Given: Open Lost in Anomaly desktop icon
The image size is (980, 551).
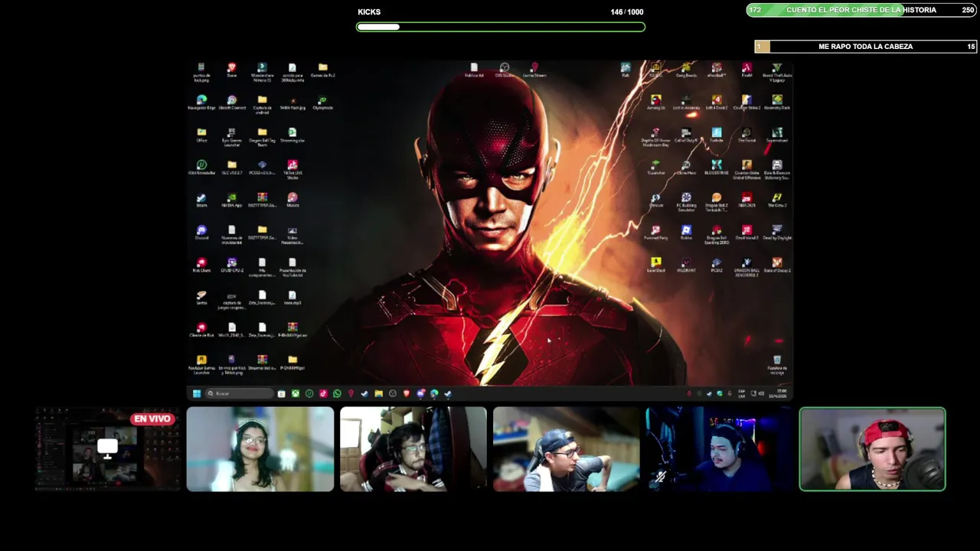Looking at the screenshot, I should coord(686,103).
